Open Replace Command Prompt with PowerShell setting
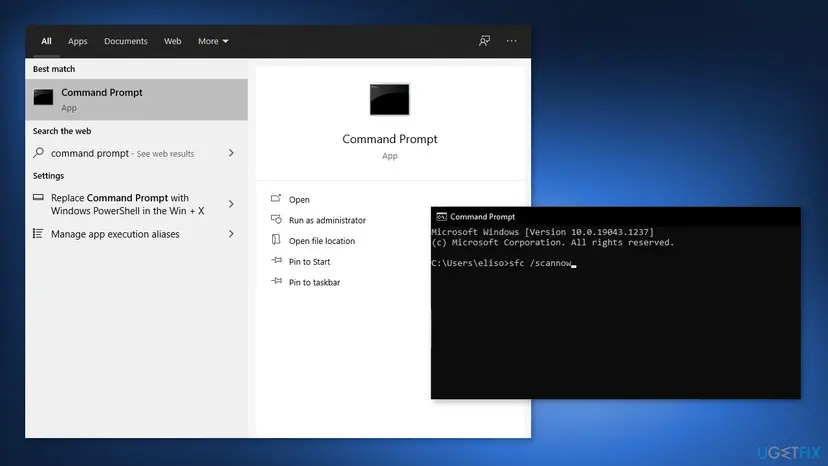Image resolution: width=828 pixels, height=466 pixels. (x=127, y=204)
